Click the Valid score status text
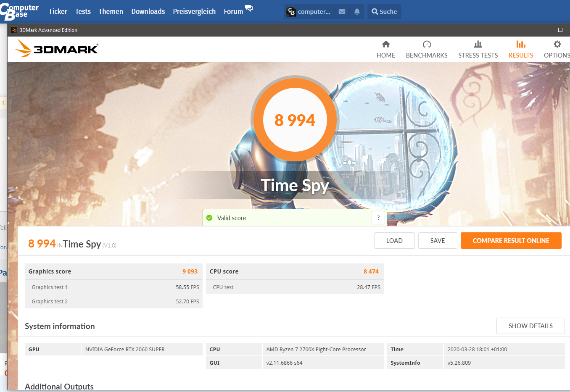 [x=232, y=218]
